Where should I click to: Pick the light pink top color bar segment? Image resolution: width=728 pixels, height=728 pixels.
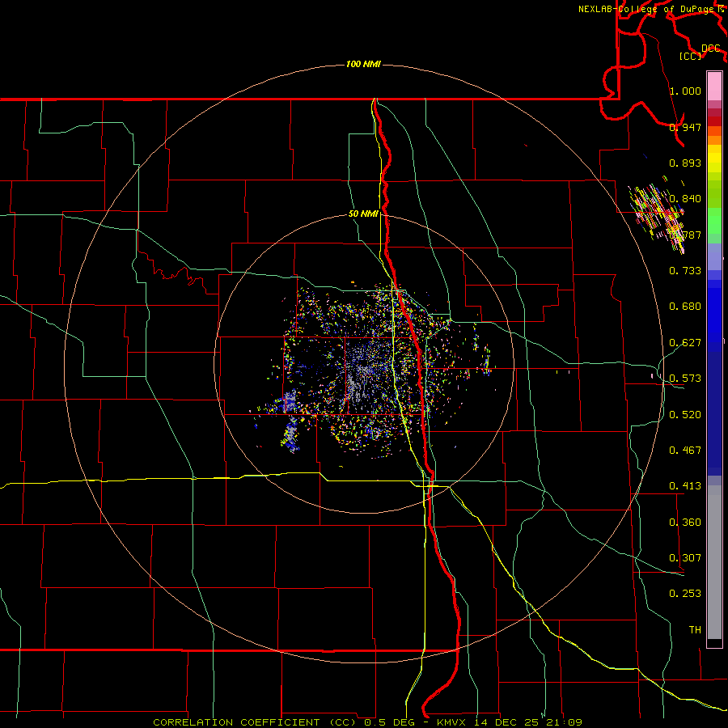[x=714, y=87]
